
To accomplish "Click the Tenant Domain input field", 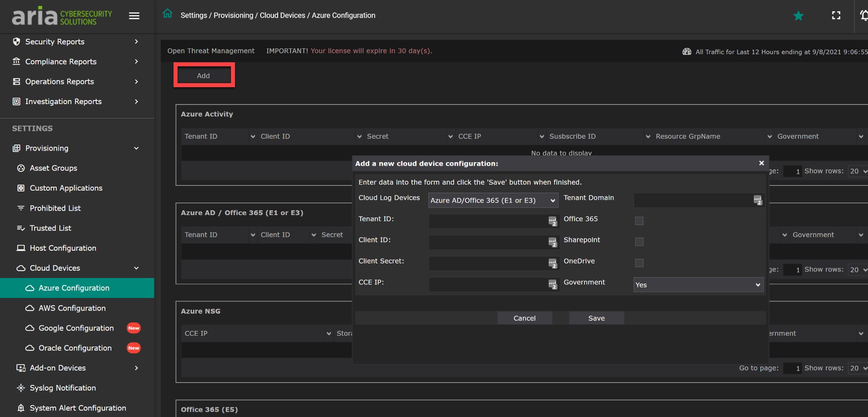I will click(698, 200).
